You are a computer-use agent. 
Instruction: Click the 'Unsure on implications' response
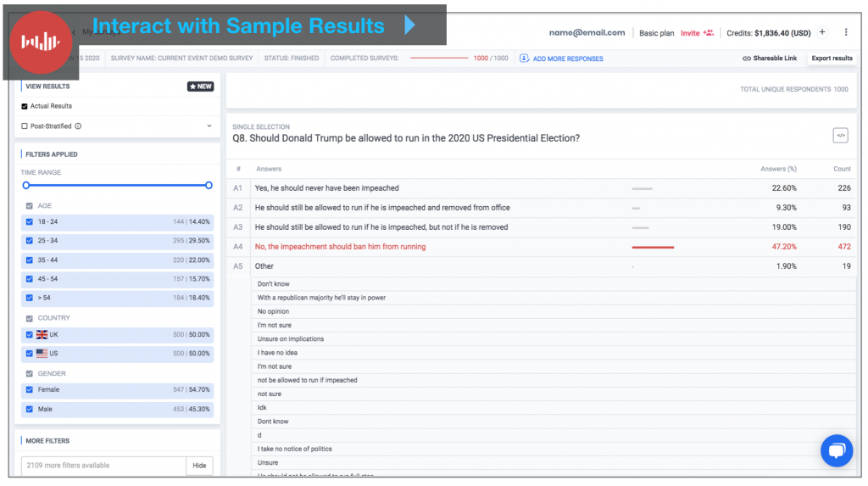(x=291, y=339)
